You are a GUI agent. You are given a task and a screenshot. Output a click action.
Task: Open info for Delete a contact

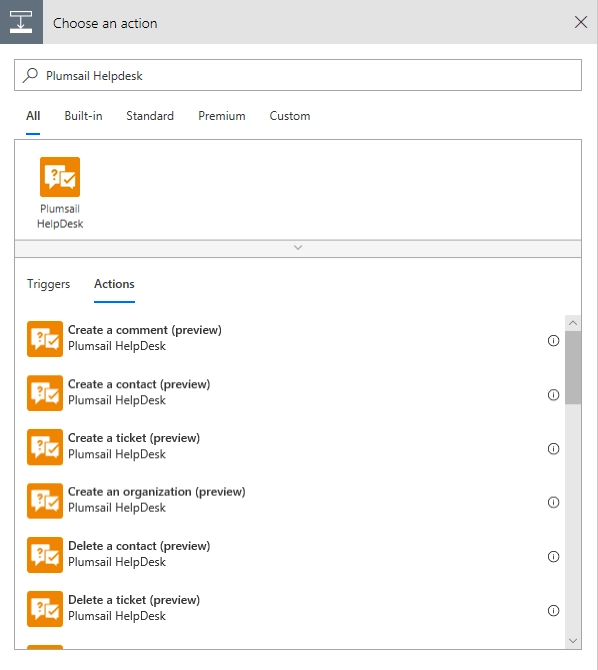pyautogui.click(x=553, y=556)
